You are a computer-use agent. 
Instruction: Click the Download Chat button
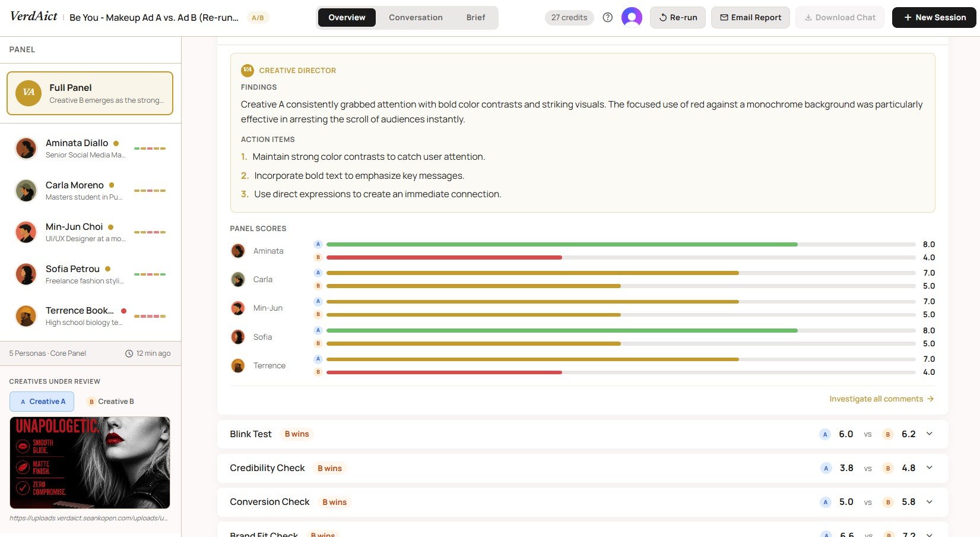(x=840, y=18)
